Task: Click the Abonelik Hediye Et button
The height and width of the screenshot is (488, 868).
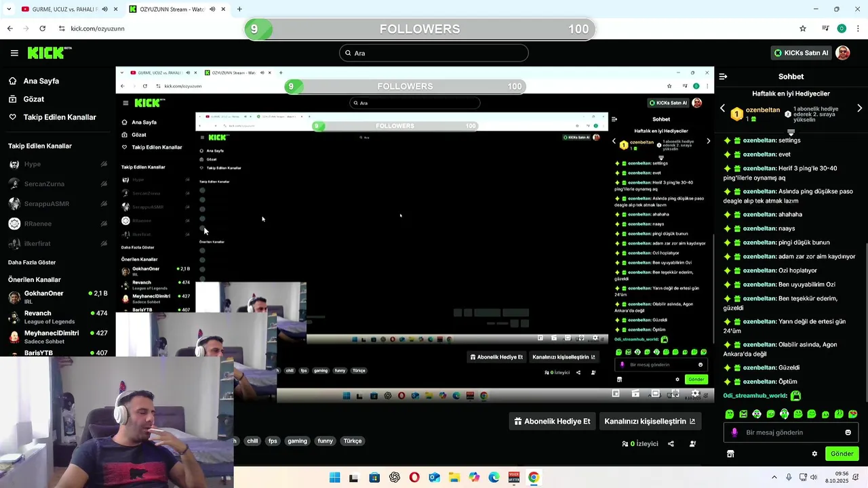Action: (x=552, y=421)
